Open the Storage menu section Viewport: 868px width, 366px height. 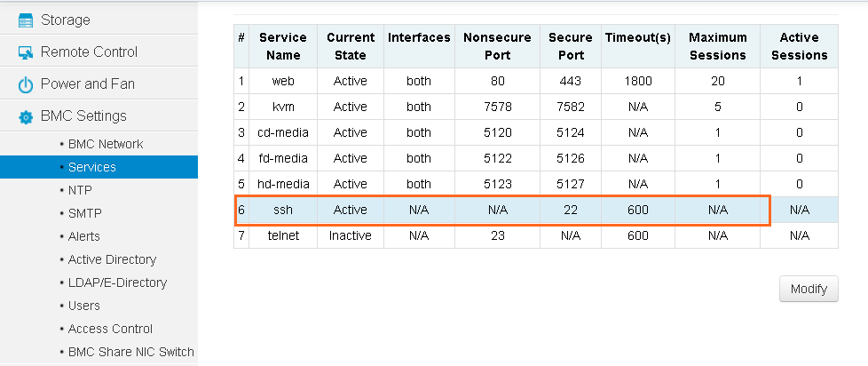99,20
